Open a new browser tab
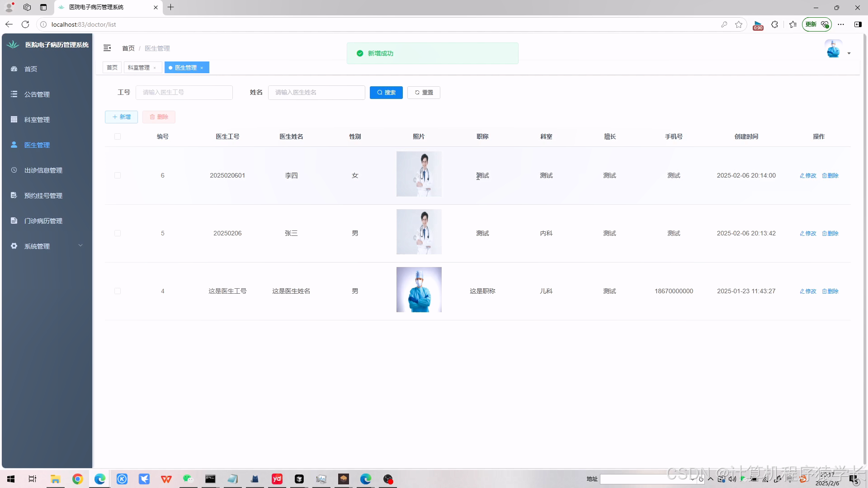The image size is (868, 488). point(170,7)
